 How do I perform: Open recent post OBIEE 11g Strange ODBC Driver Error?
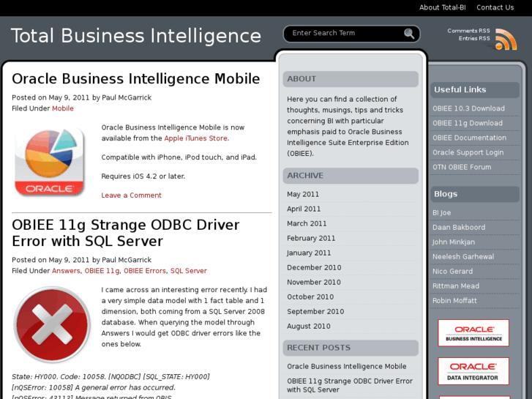click(350, 385)
